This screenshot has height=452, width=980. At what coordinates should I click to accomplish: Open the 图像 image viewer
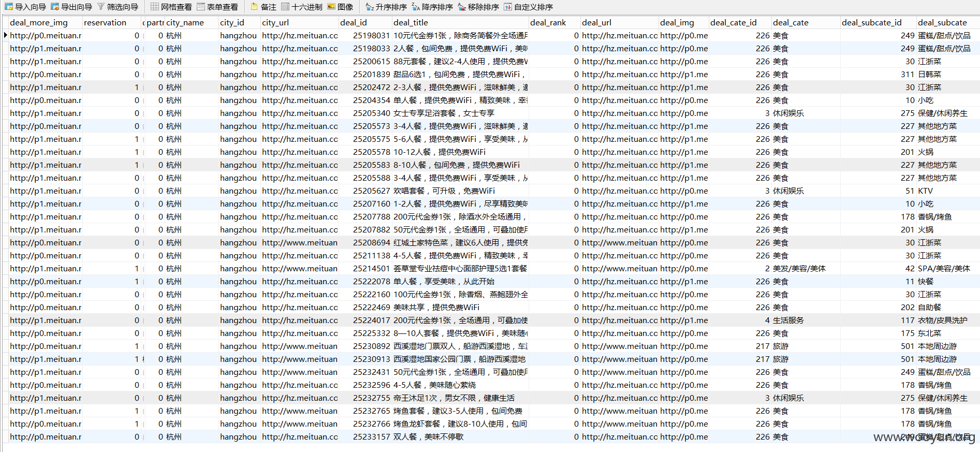click(x=340, y=7)
